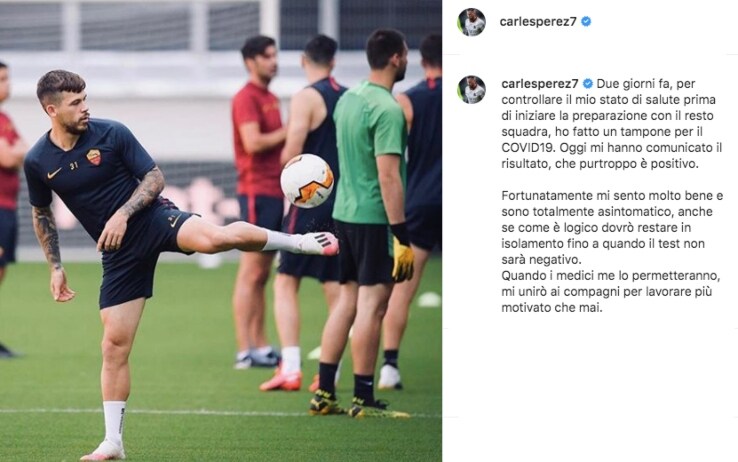Click the caption line 'motivato che mai.'
This screenshot has width=738, height=462.
coord(552,308)
